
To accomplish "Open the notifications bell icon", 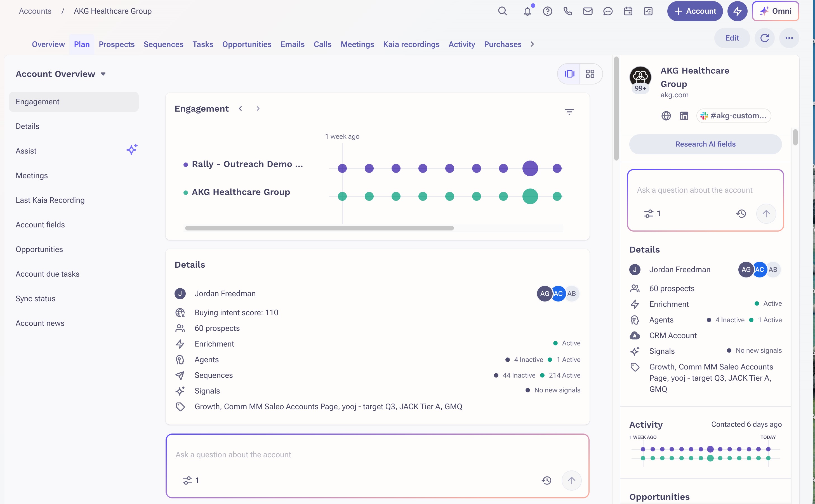I will [527, 11].
